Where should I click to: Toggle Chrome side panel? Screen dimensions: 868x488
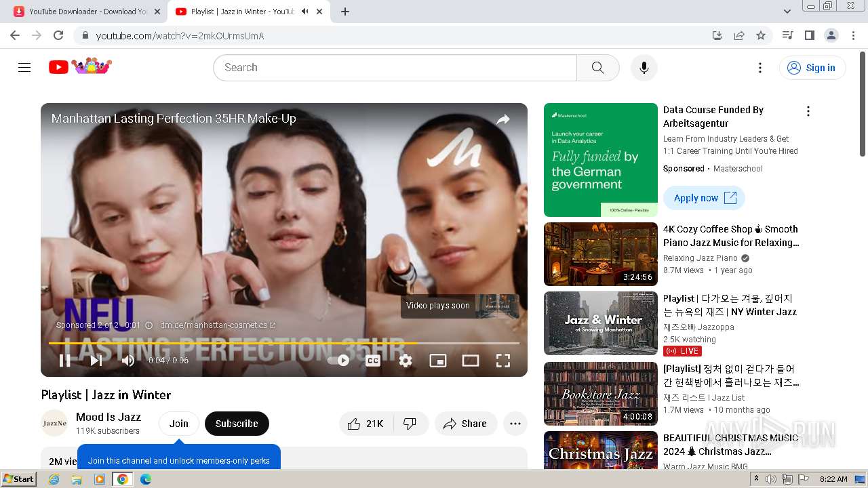pyautogui.click(x=809, y=35)
